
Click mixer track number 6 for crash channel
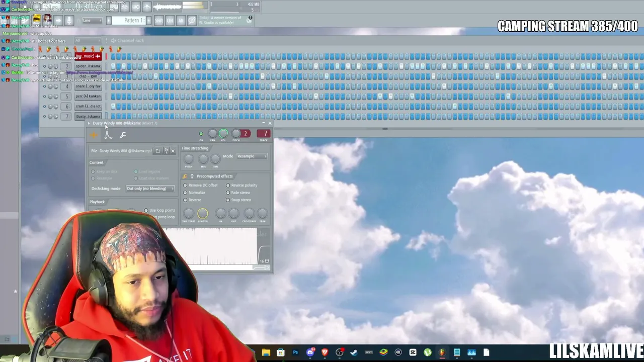[67, 107]
